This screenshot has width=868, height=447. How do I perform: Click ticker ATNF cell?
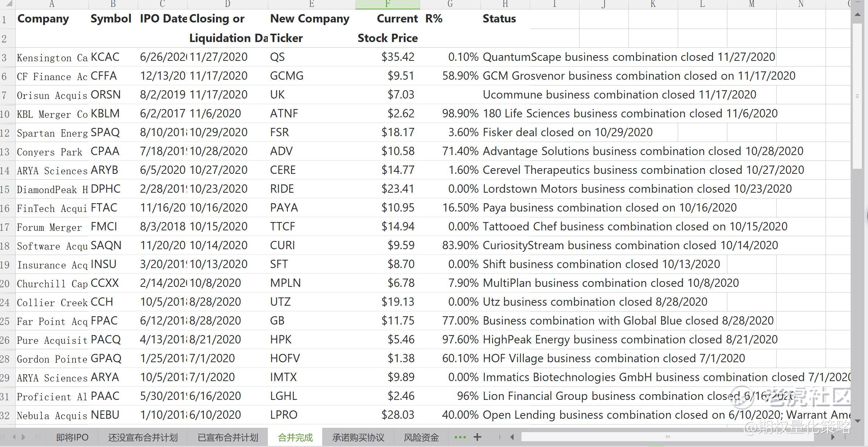tap(312, 113)
